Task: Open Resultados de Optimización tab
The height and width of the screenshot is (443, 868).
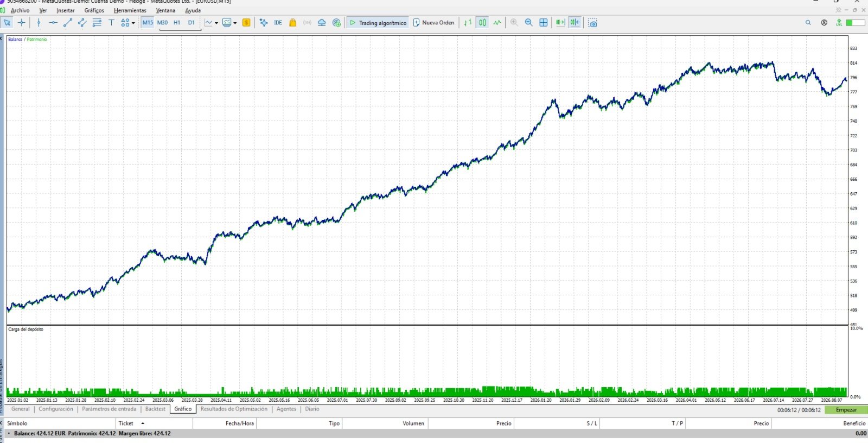Action: coord(234,409)
